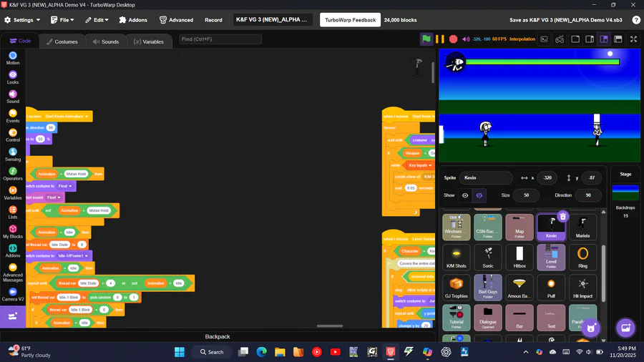
Task: Click the Choose a Sprite cat button
Action: [591, 328]
